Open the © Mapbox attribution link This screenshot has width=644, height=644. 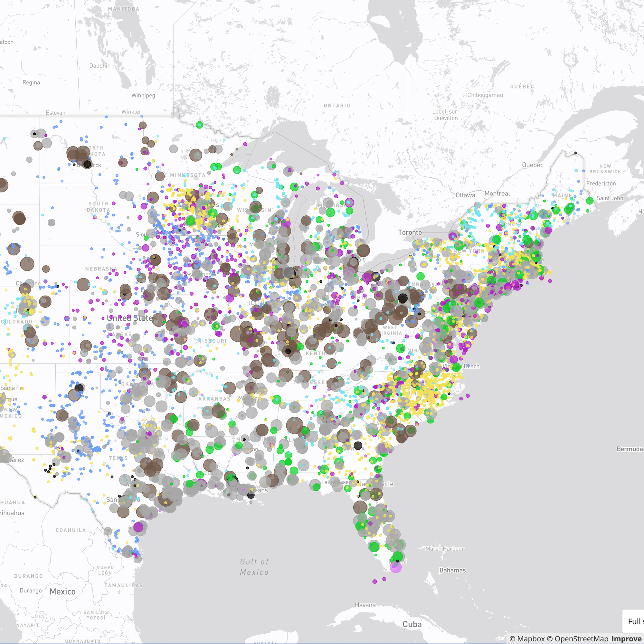[527, 637]
